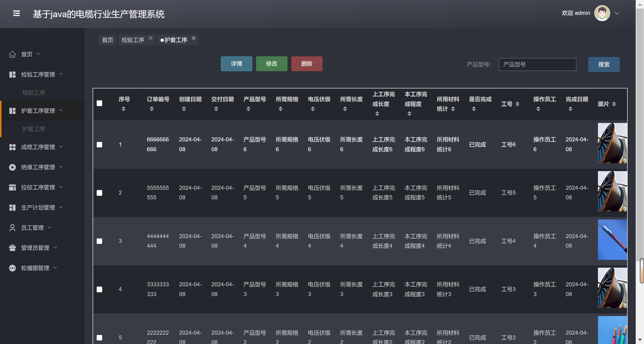Sort by 图片 column arrows
Image resolution: width=644 pixels, height=344 pixels.
coord(614,104)
